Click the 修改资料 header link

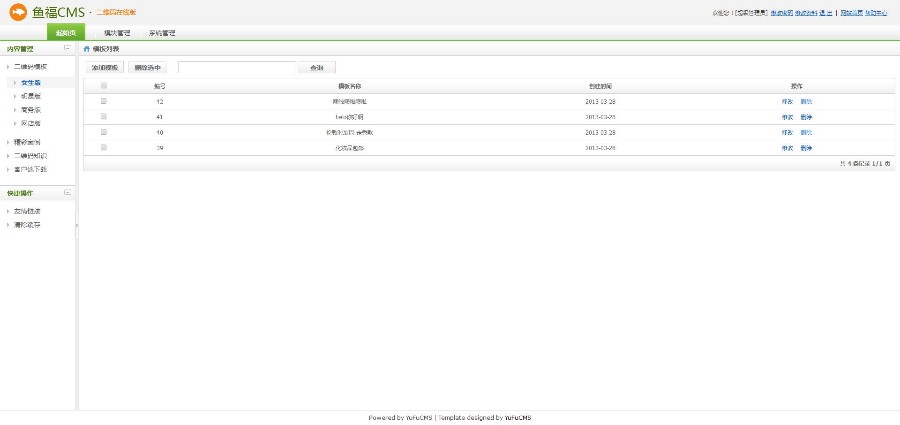tap(806, 12)
